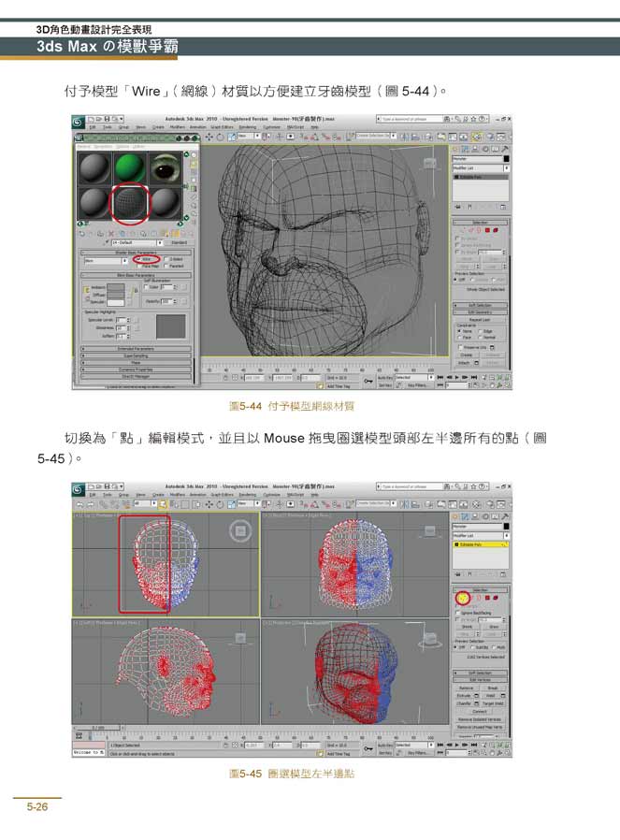620x840 pixels.
Task: Activate Vertex sub-object selection icon
Action: pos(463,598)
